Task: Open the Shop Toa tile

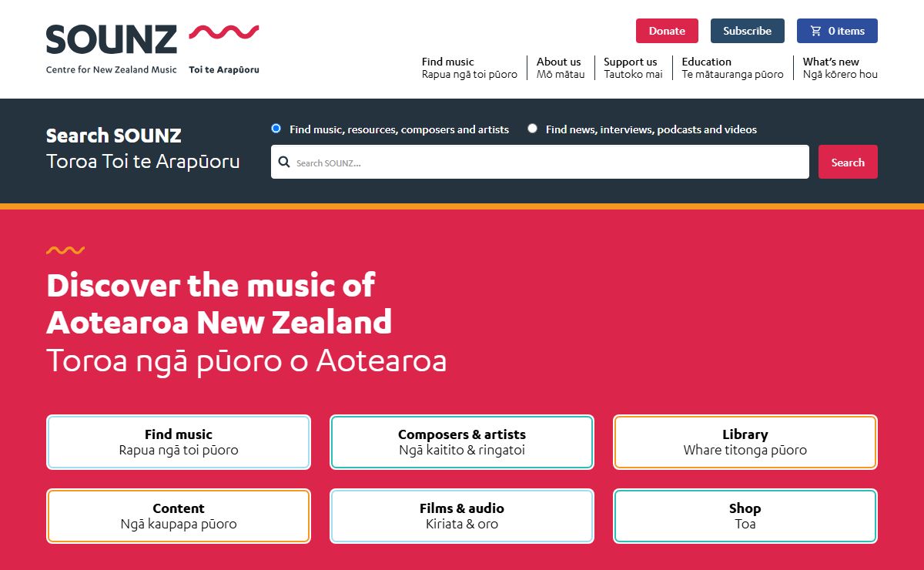Action: tap(745, 516)
